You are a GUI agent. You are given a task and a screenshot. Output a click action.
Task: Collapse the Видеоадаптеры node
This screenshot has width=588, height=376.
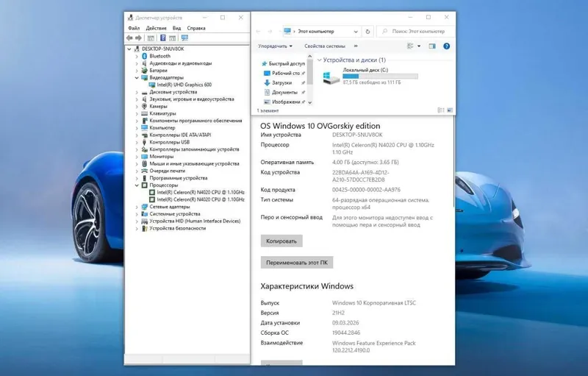[x=137, y=78]
